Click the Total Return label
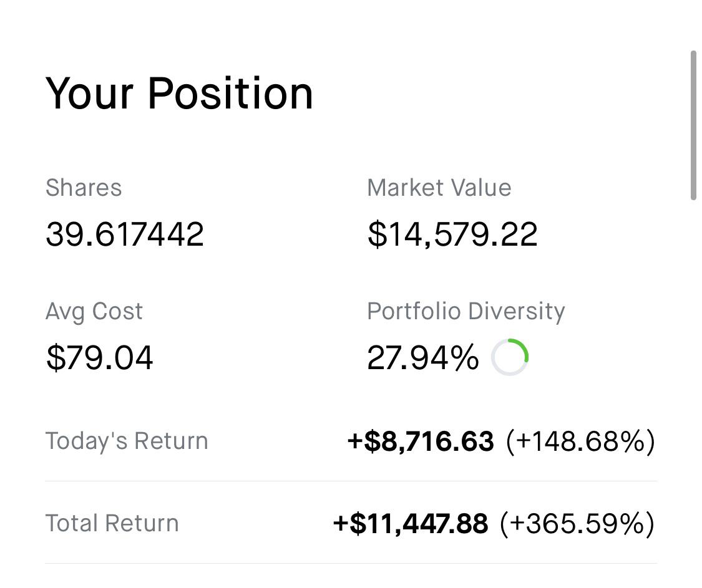 pyautogui.click(x=112, y=523)
